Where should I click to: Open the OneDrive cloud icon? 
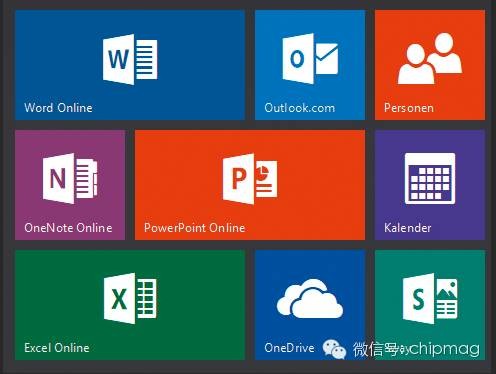310,299
